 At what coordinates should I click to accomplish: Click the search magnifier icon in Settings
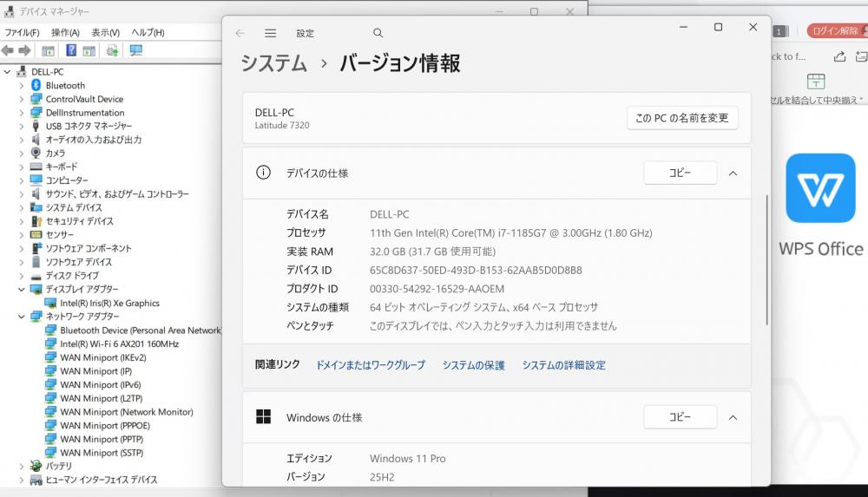click(x=378, y=33)
